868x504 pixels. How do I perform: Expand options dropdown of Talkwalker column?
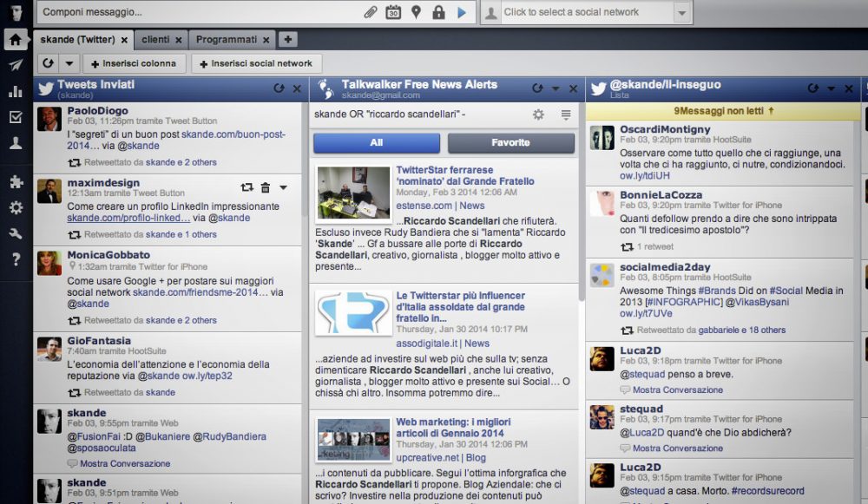556,88
